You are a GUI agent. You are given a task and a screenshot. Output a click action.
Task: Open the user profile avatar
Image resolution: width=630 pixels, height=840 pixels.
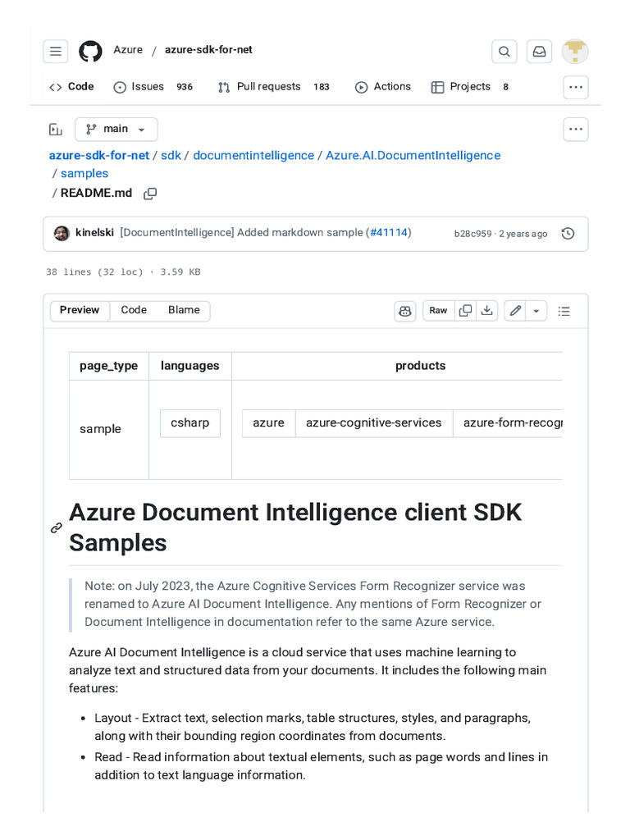tap(575, 52)
